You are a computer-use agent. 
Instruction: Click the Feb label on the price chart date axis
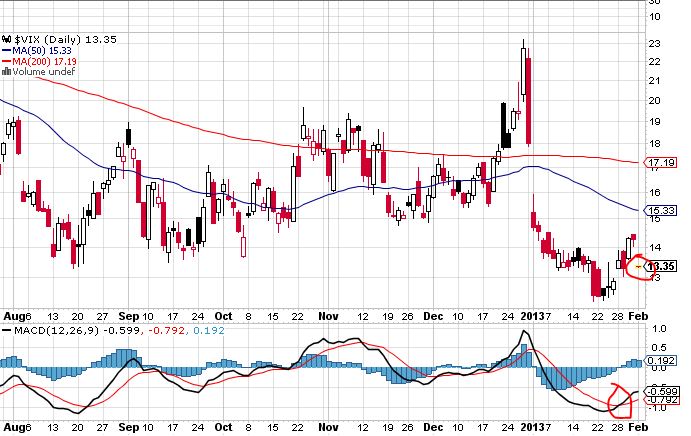point(638,317)
